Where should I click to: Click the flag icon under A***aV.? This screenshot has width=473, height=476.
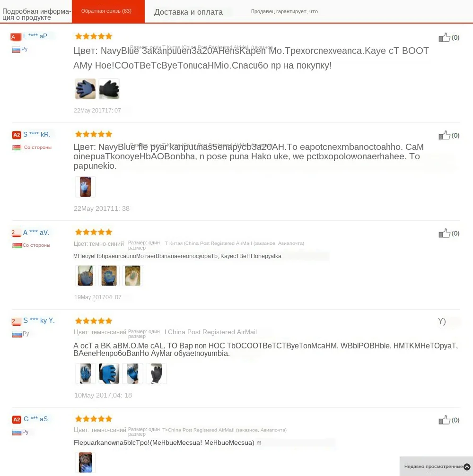click(17, 245)
